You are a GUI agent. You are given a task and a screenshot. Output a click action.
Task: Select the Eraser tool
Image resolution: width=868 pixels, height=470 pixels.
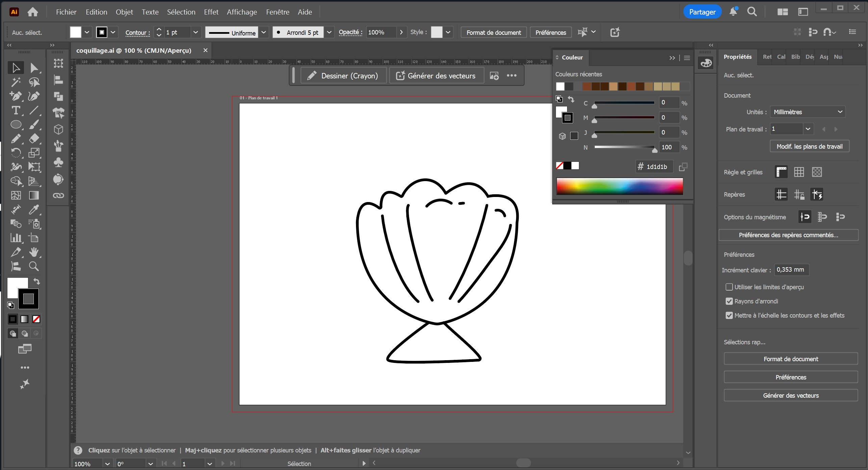[x=34, y=139]
